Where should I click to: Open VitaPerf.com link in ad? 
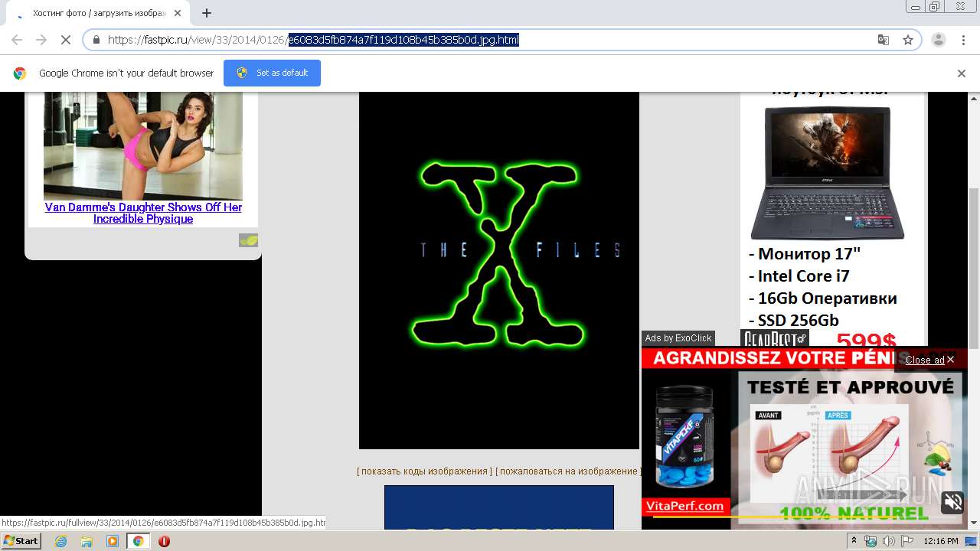pos(685,506)
